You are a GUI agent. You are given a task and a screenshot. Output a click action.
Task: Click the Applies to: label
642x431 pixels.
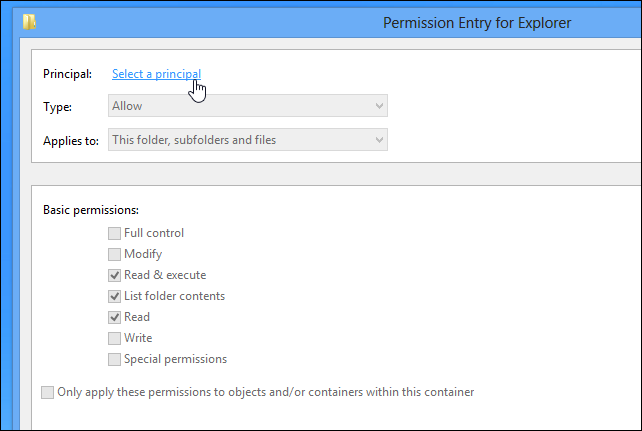tap(71, 140)
